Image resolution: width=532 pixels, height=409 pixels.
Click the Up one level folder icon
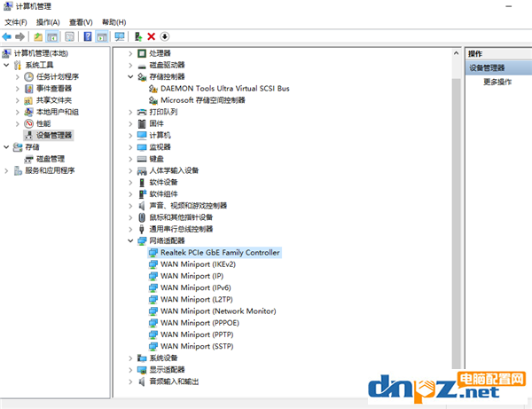point(38,36)
